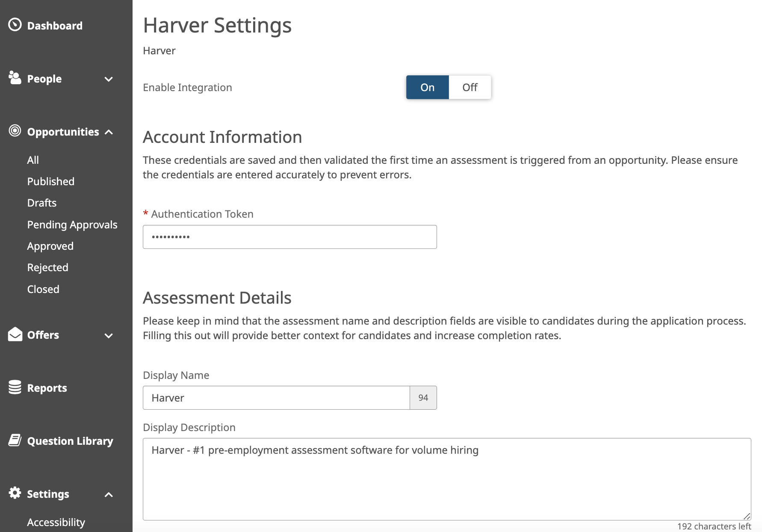Open Drafts opportunities
The image size is (762, 532).
(x=42, y=203)
